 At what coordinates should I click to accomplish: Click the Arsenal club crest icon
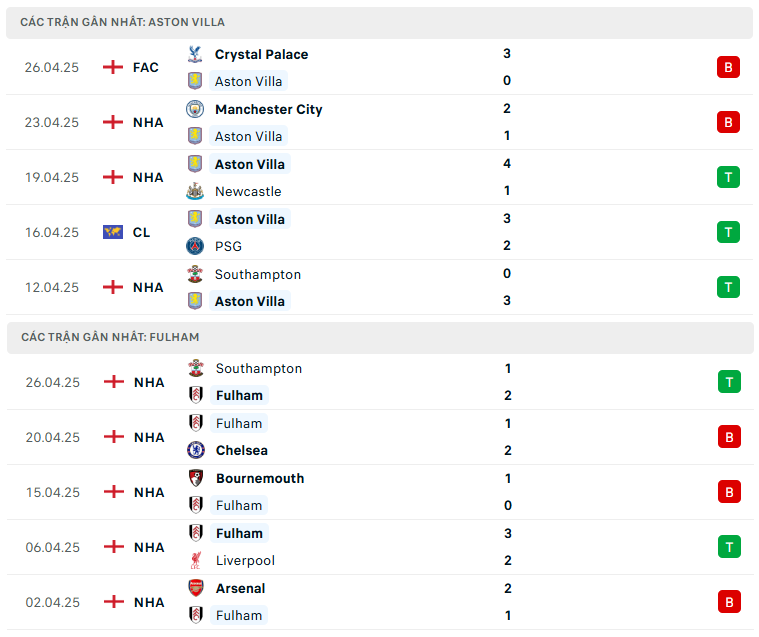tap(196, 588)
